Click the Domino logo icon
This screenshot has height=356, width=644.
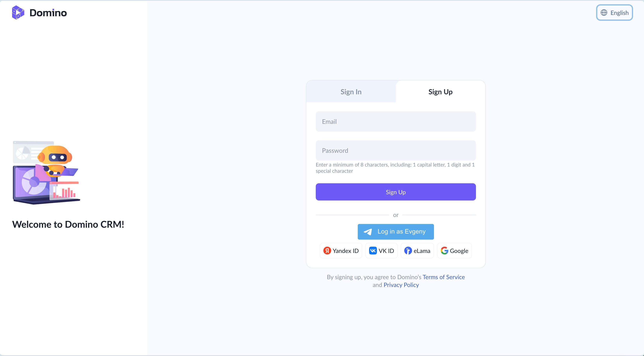point(18,13)
